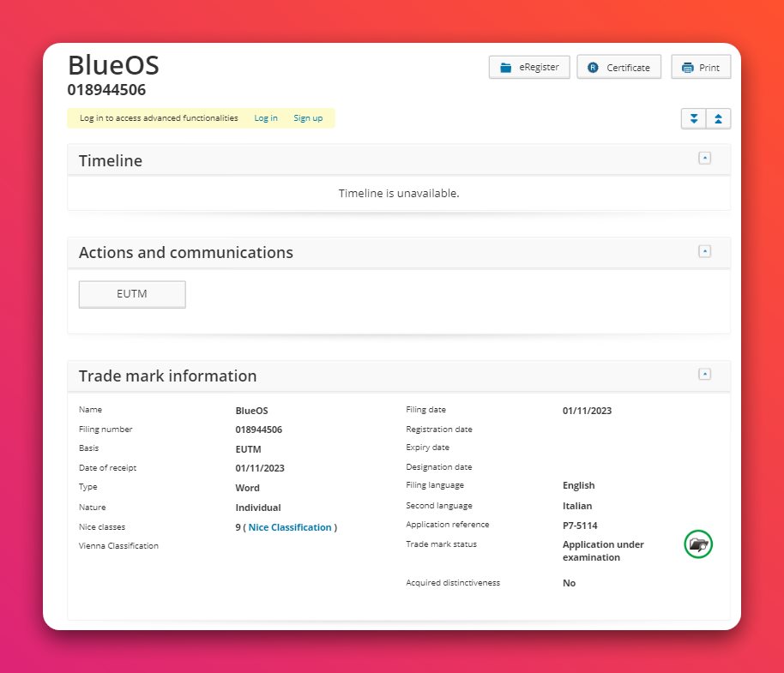Open the Nice Classification link
784x673 pixels.
tap(290, 527)
